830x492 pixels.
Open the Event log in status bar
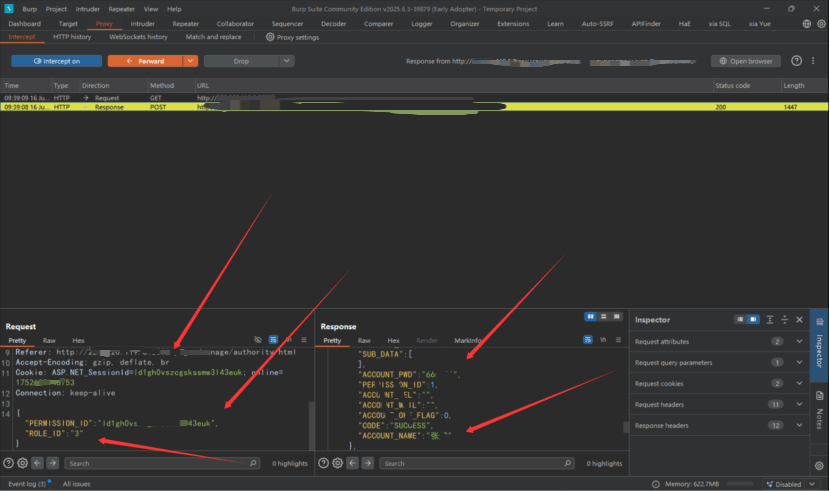(28, 484)
